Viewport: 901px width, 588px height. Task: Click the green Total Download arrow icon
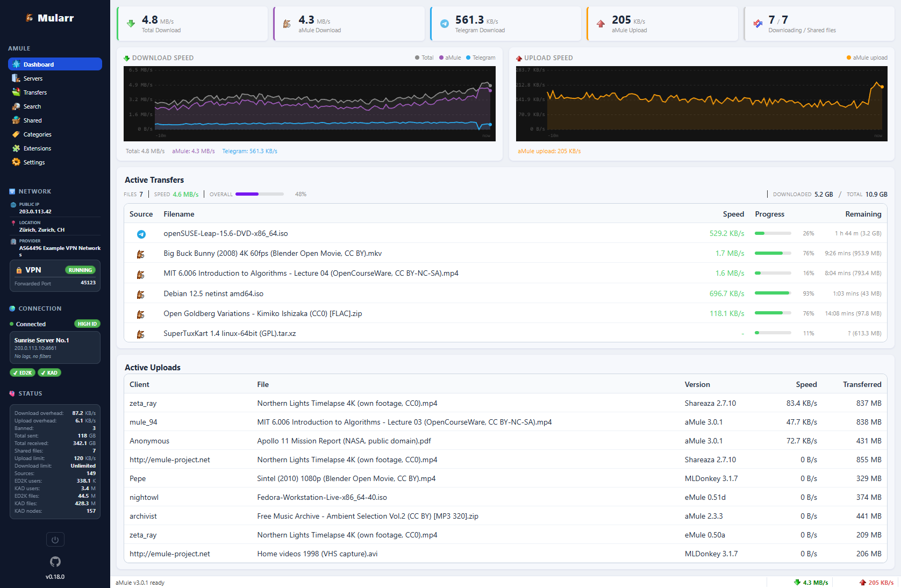(131, 24)
